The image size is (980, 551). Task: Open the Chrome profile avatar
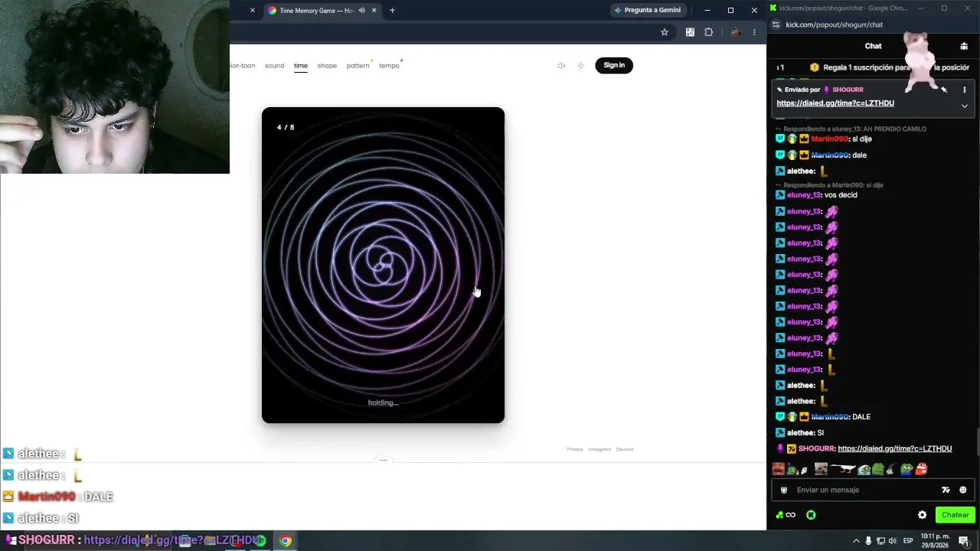point(735,32)
